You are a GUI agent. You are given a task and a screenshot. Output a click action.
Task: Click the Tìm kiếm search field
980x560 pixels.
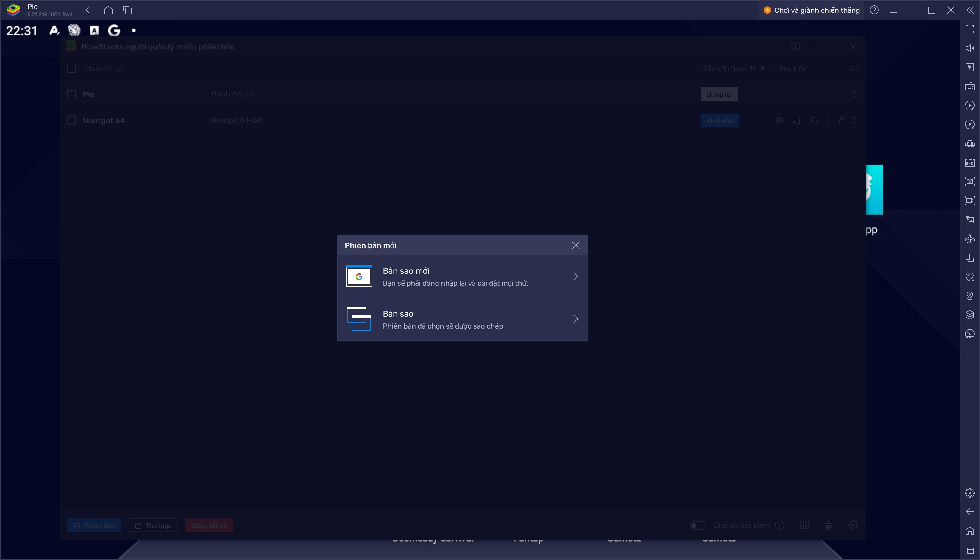point(816,68)
